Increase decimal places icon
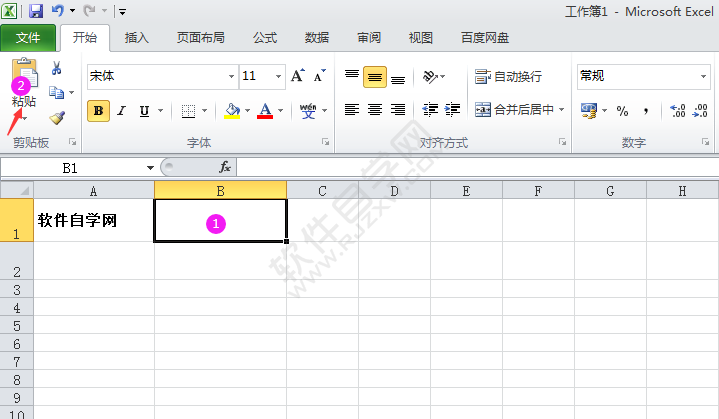The width and height of the screenshot is (719, 419). point(677,110)
